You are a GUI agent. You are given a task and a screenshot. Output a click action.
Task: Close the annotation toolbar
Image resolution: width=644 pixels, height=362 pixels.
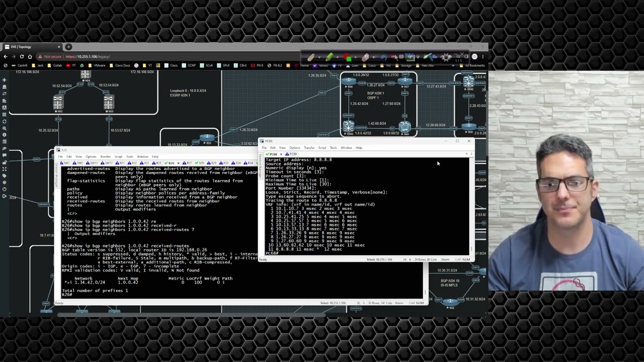(462, 54)
